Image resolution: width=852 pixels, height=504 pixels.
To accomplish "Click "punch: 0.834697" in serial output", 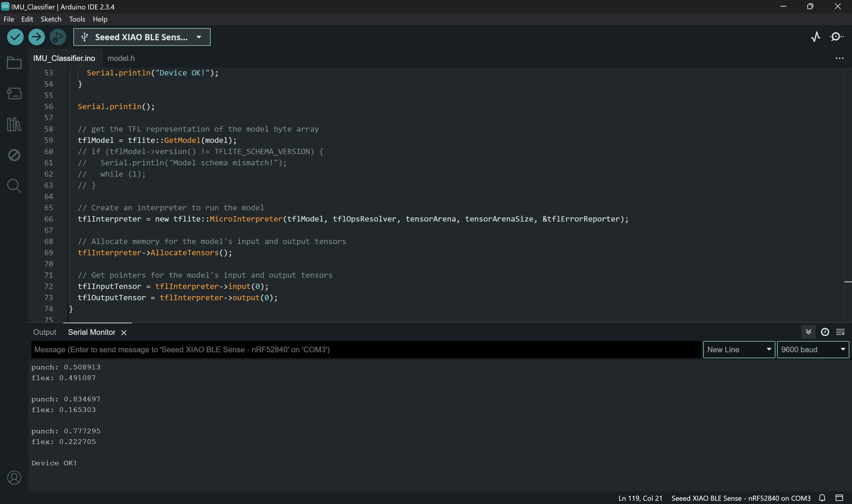I will (66, 399).
